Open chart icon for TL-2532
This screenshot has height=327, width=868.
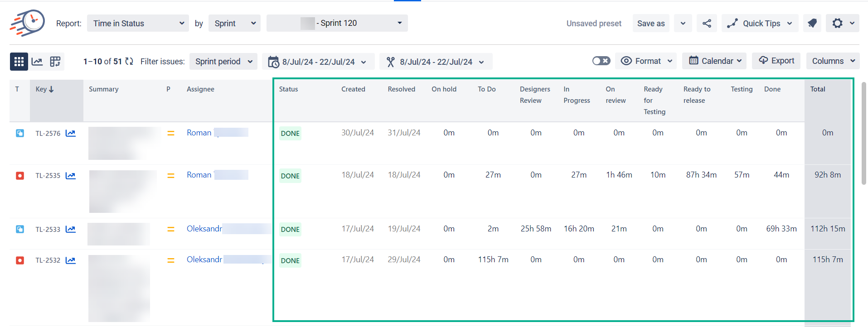point(71,260)
